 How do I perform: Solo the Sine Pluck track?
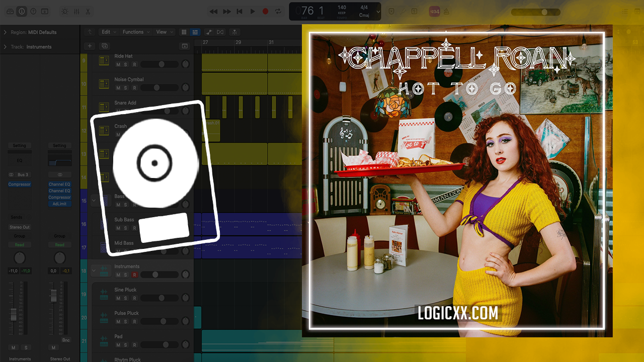(126, 298)
